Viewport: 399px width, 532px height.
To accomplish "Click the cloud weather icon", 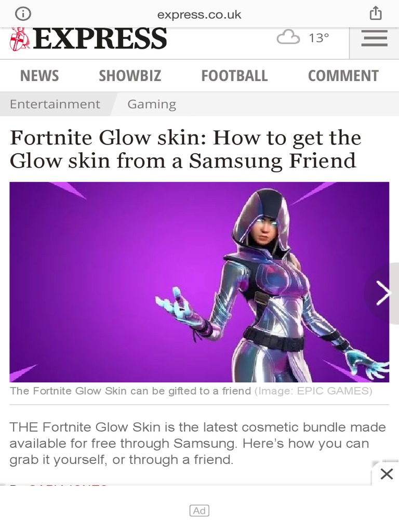I will coord(288,37).
